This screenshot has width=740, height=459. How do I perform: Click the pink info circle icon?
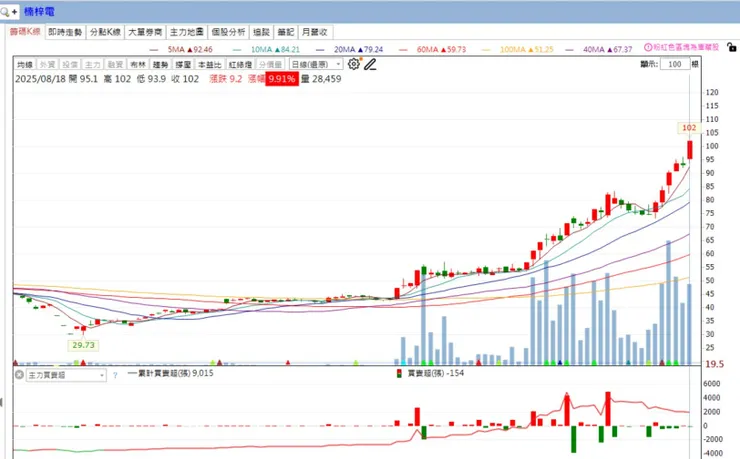[x=648, y=47]
